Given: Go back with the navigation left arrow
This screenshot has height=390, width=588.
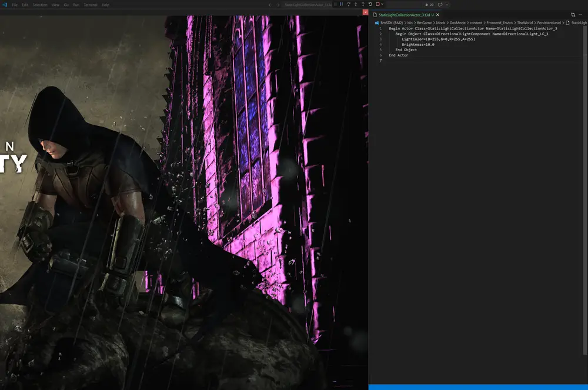Looking at the screenshot, I should point(270,5).
